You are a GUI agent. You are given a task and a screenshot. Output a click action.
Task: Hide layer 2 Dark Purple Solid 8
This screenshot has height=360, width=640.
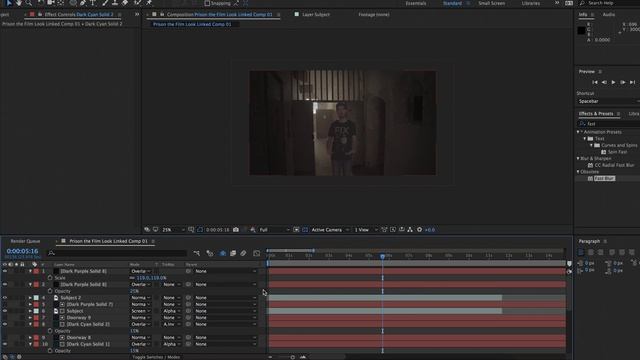(5, 284)
